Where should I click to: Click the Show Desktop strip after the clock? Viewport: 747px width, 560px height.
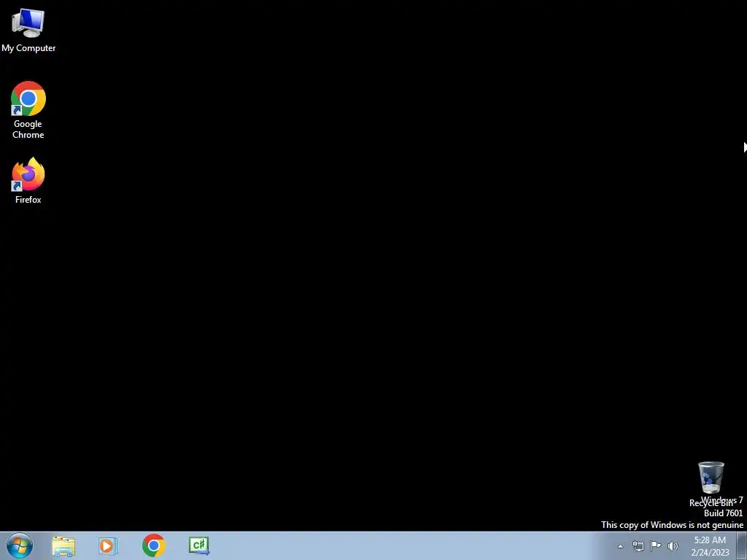pos(742,546)
